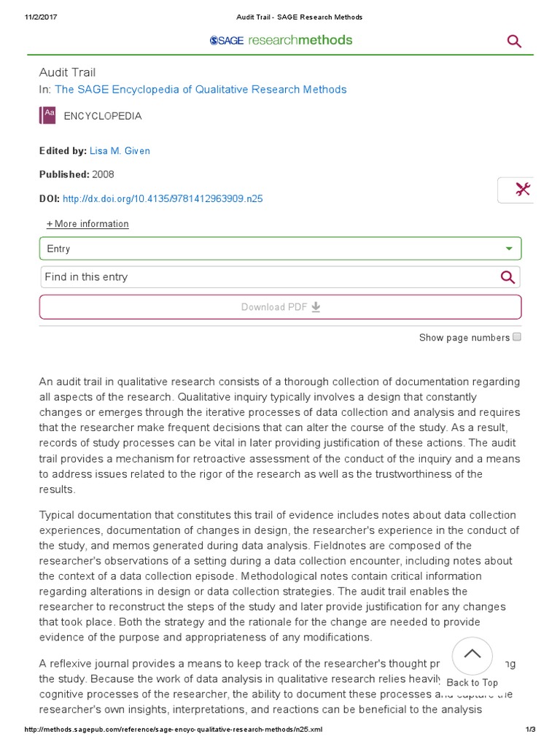Open editor Lisa M. Given link
The height and width of the screenshot is (747, 560).
click(120, 151)
